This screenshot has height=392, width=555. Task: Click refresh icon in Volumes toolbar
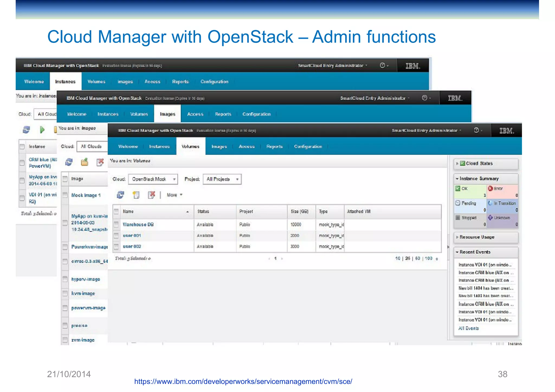click(120, 195)
